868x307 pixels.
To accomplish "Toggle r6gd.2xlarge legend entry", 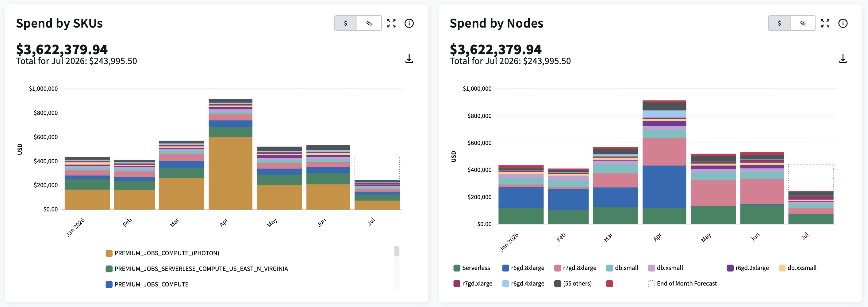I will (x=748, y=268).
